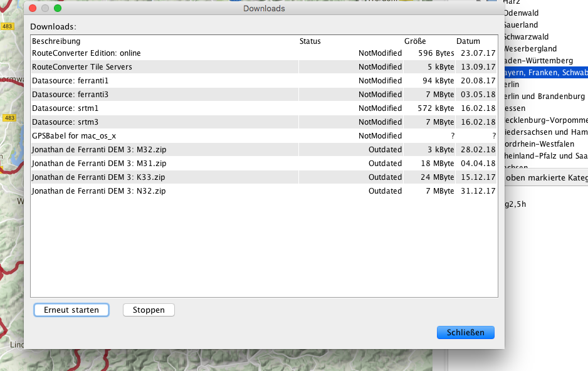588x371 pixels.
Task: Select the M31.zip download entry
Action: [99, 164]
